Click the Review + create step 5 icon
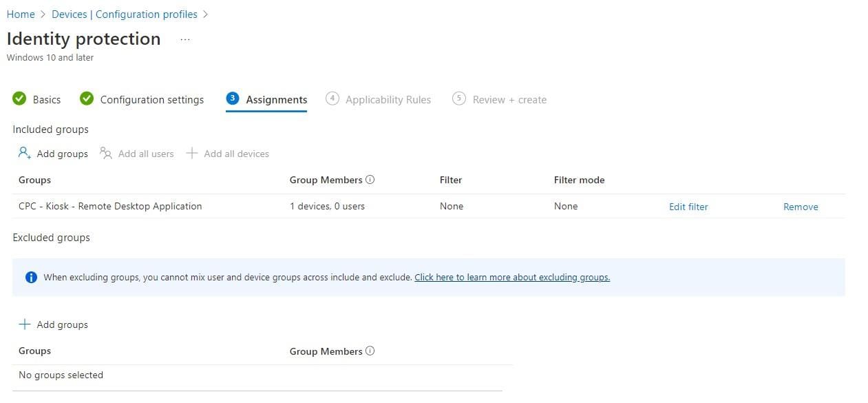Viewport: 868px width, 403px height. coord(459,99)
